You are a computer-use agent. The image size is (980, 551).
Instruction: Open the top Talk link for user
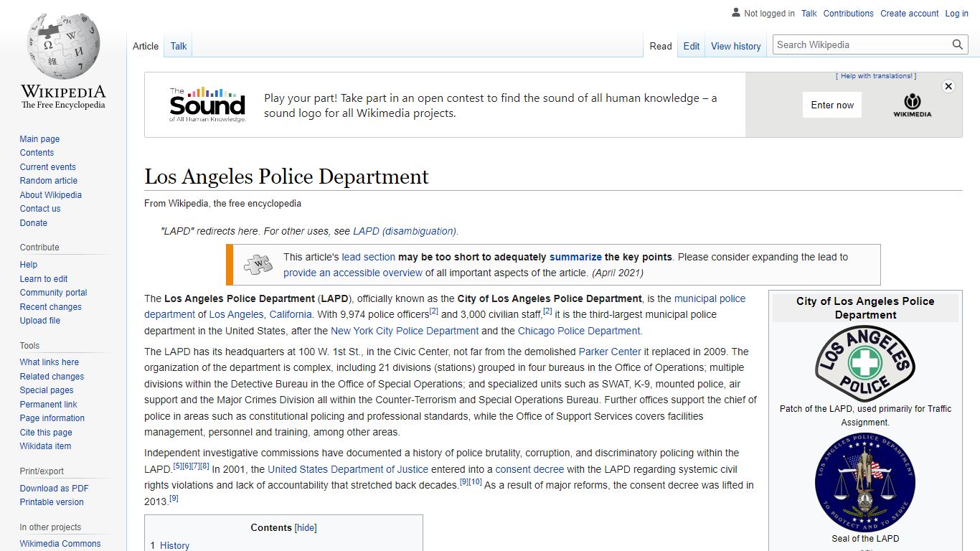809,14
